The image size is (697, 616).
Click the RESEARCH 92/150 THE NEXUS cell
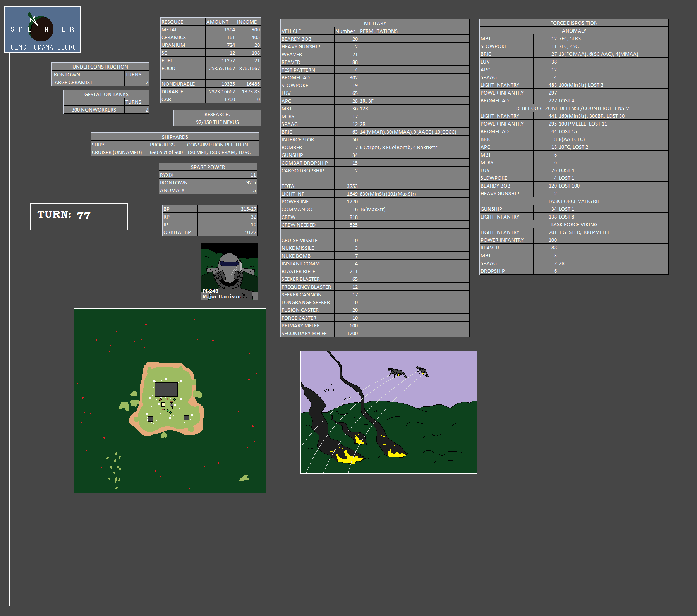[217, 122]
